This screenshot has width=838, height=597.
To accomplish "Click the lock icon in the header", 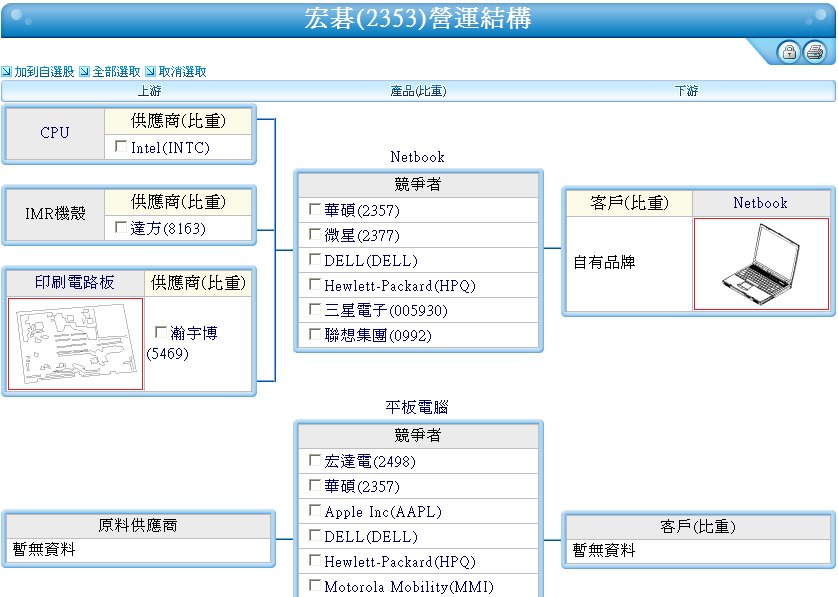I will click(x=789, y=52).
